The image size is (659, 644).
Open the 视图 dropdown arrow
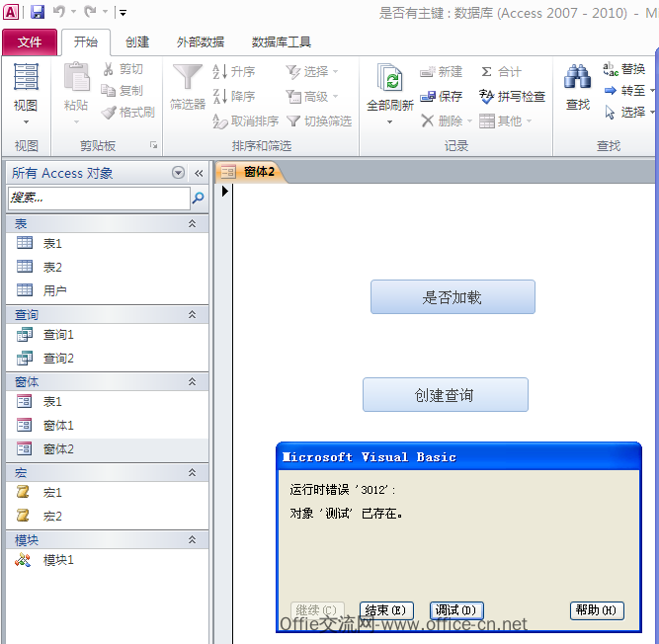[x=26, y=121]
